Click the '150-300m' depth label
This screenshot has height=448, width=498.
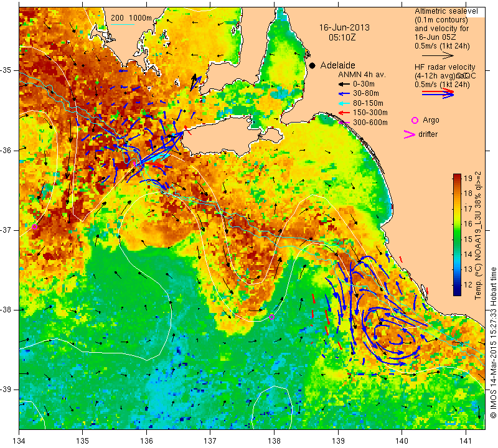(x=370, y=113)
